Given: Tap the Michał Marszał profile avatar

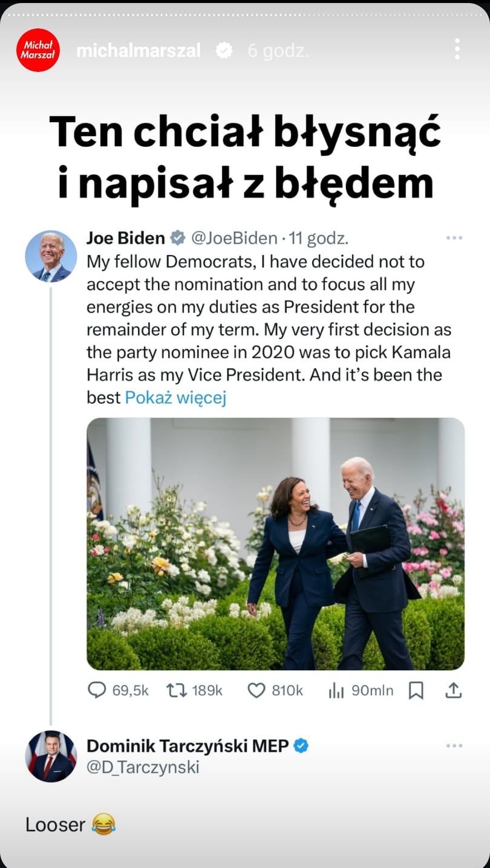Looking at the screenshot, I should coord(38,50).
